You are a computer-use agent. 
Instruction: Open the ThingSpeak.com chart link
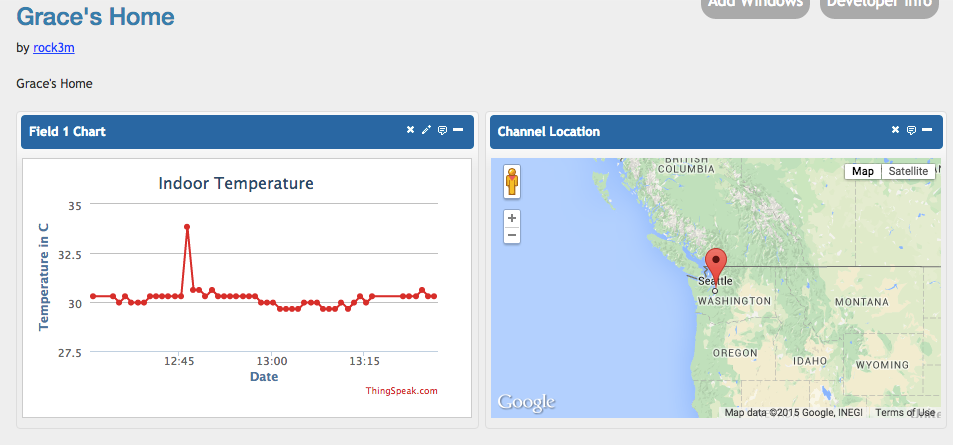click(x=401, y=391)
